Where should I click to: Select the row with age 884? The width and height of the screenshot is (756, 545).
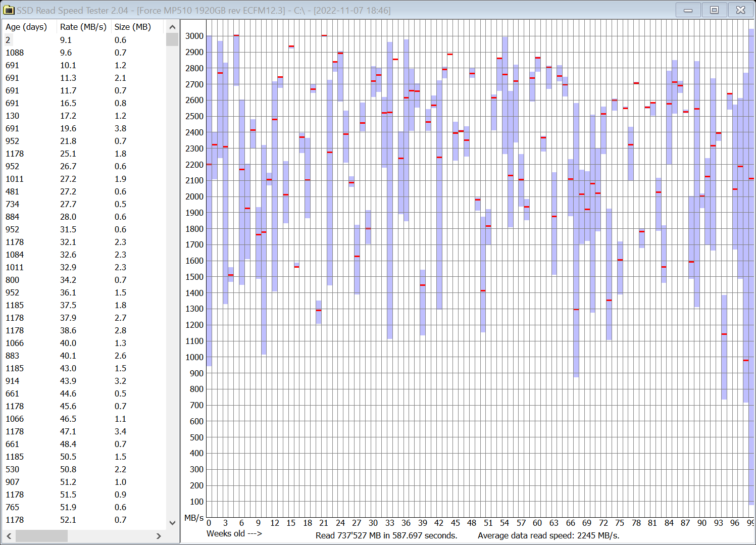coord(84,217)
